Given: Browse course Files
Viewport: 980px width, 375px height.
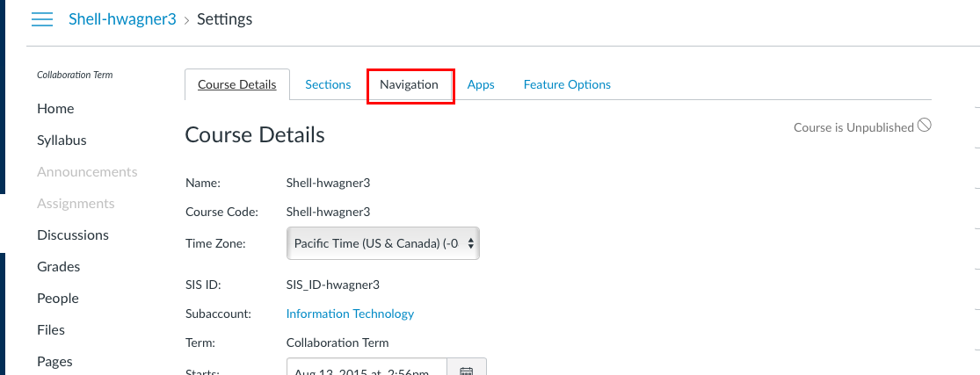Looking at the screenshot, I should (x=51, y=330).
